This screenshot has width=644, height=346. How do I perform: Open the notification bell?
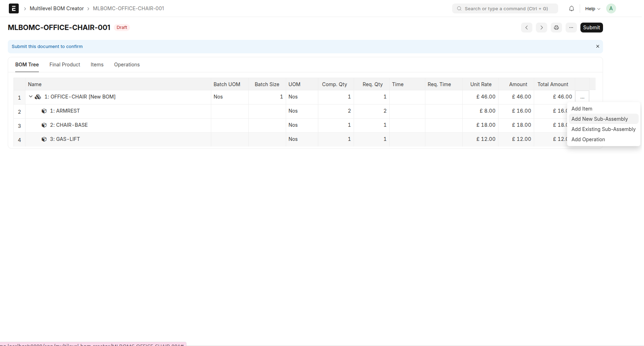571,8
